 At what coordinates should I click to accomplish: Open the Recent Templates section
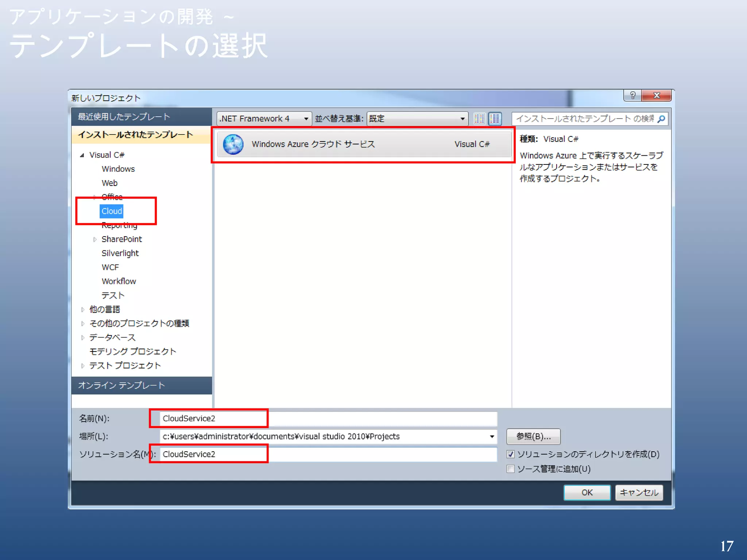124,117
